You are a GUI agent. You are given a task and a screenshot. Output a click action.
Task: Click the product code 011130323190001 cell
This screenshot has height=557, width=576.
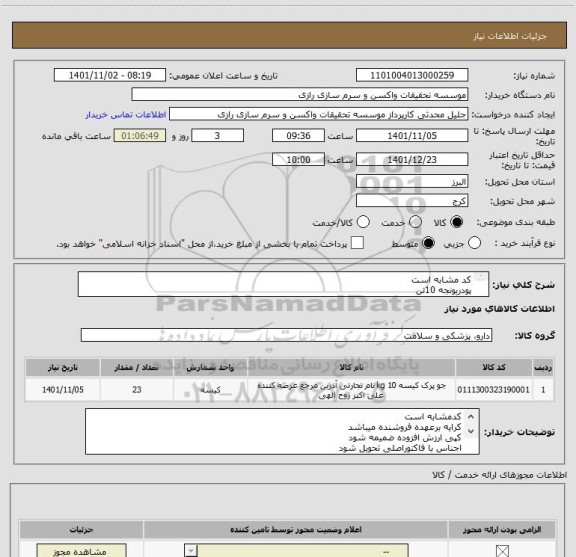(494, 390)
